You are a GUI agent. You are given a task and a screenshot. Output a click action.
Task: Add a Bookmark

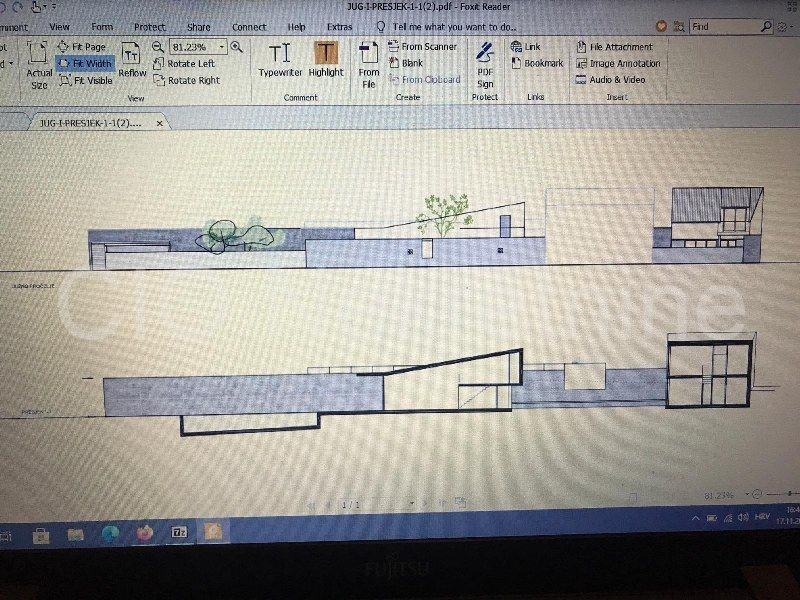tap(537, 63)
